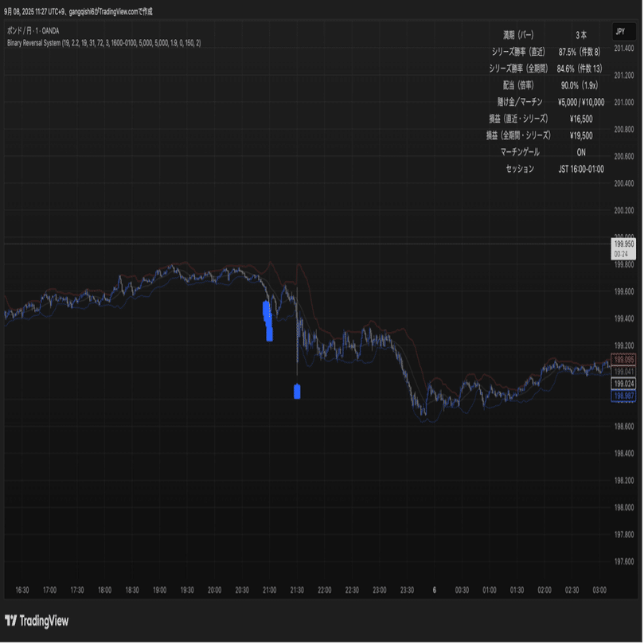Click the blue buy signal marker near 21:00
This screenshot has height=644, width=644.
[x=267, y=321]
